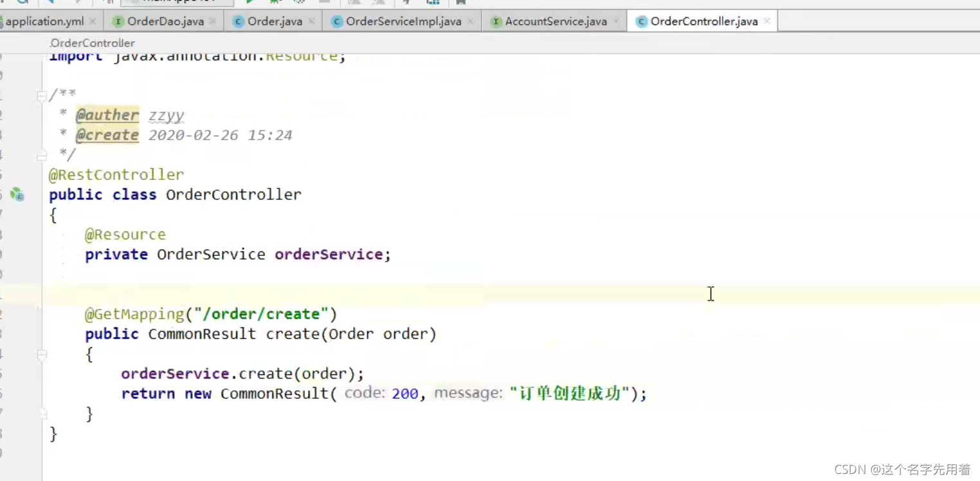Open the Order.java editor tab
980x481 pixels.
275,21
